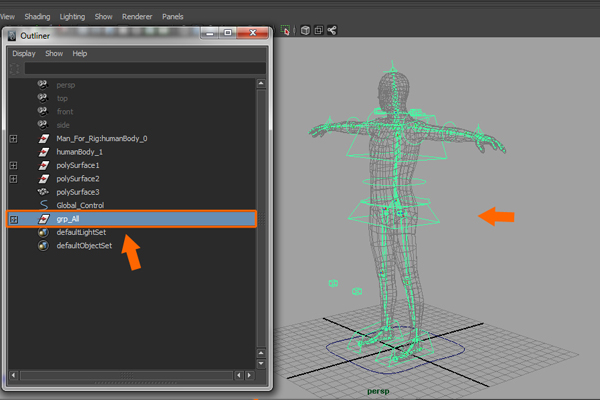The width and height of the screenshot is (600, 400).
Task: Select humanBody_1 in the Outliner
Action: coord(132,152)
